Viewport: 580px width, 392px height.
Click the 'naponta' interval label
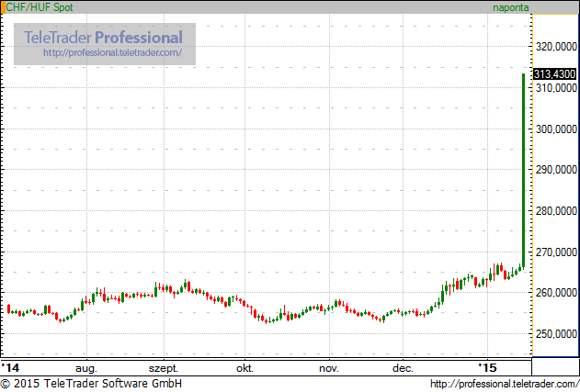[510, 7]
